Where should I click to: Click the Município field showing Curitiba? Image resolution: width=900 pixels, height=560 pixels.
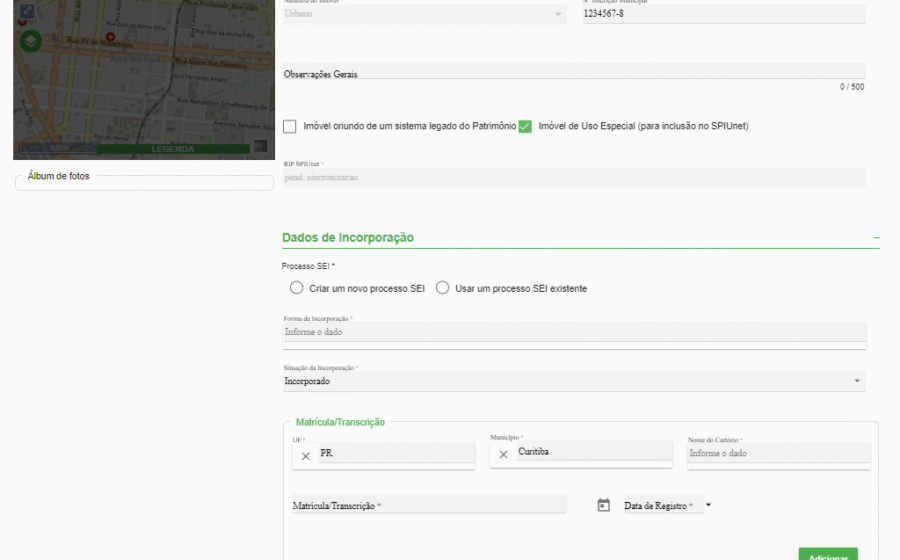click(x=595, y=452)
